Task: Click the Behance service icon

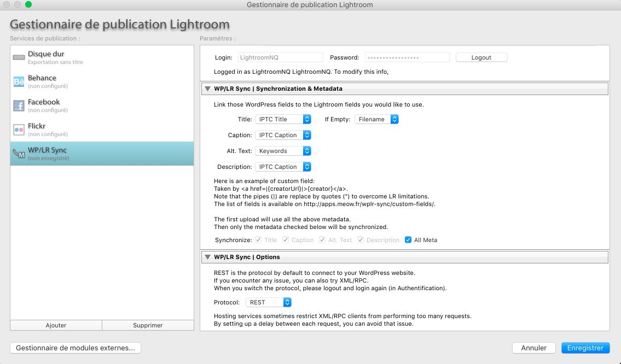Action: (x=19, y=81)
